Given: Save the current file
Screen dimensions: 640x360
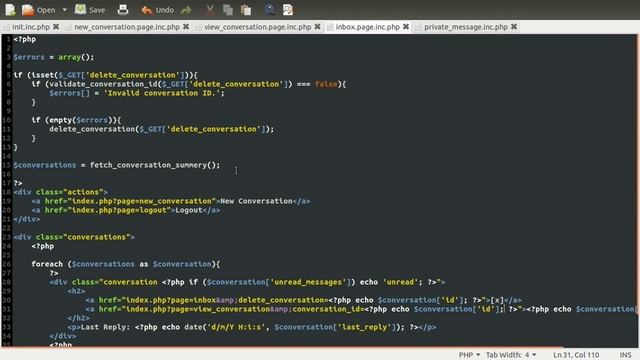Looking at the screenshot, I should coord(90,10).
